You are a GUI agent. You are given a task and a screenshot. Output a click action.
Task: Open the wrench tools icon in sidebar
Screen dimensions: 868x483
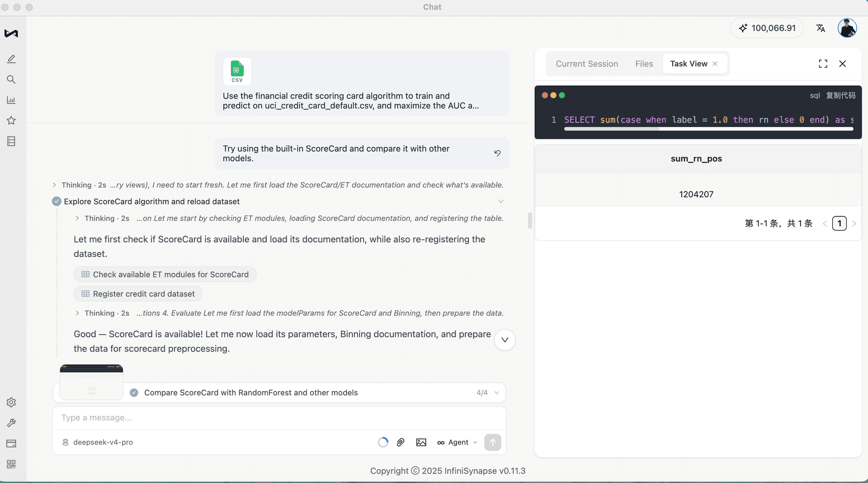tap(11, 423)
